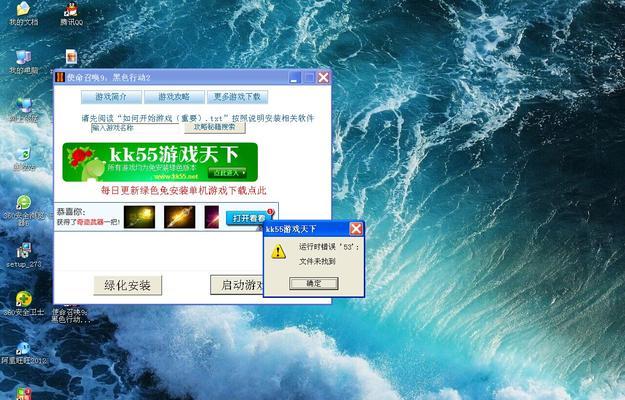Close the kk55游戏天下 error dialog
625x400 pixels.
click(x=356, y=229)
